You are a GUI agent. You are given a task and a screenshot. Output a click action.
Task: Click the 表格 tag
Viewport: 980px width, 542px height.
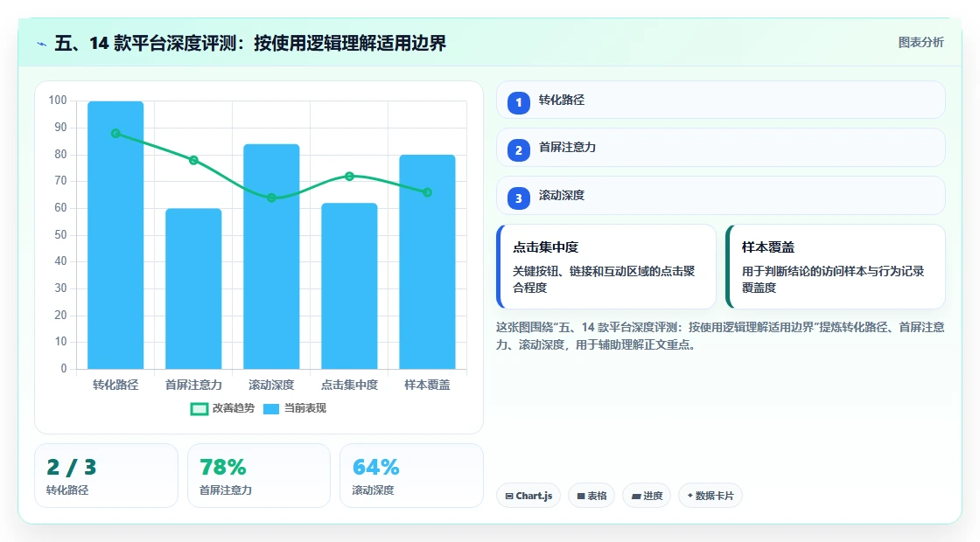coord(591,496)
